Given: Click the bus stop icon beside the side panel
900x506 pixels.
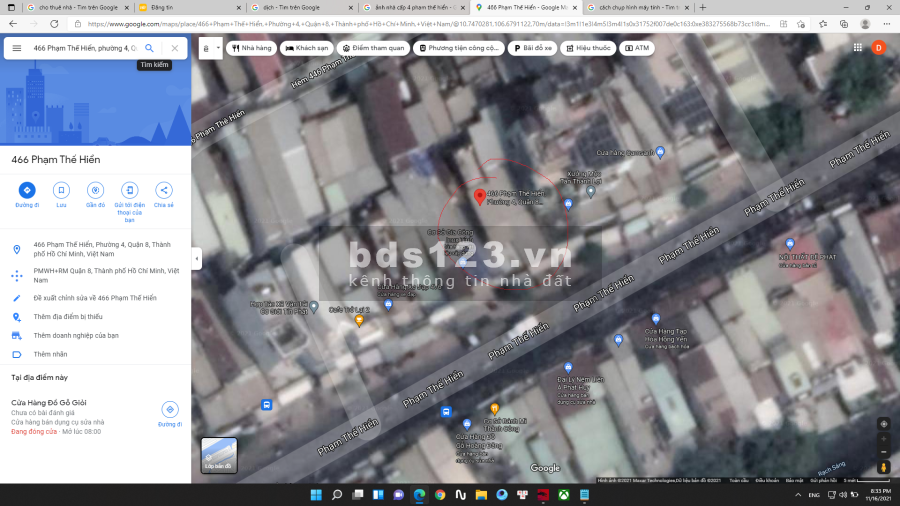Looking at the screenshot, I should 266,405.
